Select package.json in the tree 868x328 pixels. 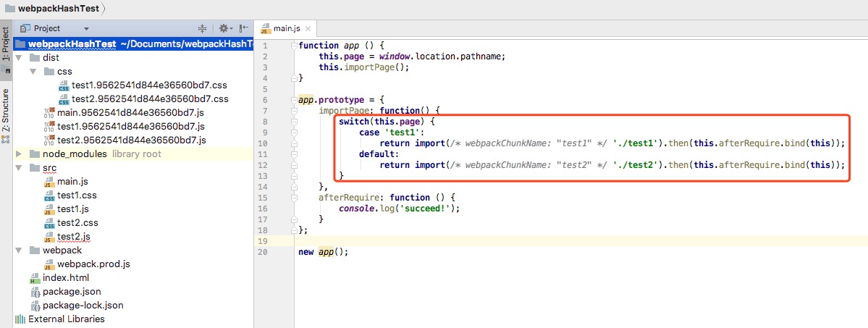click(72, 291)
